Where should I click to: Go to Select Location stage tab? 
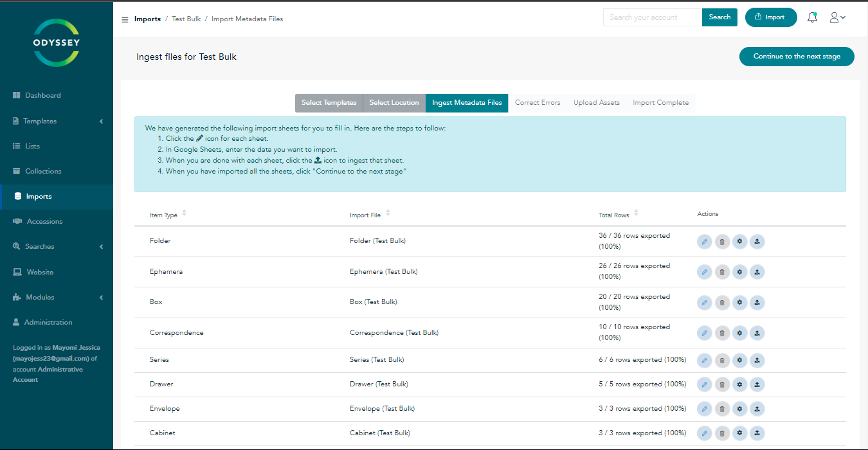pos(394,103)
